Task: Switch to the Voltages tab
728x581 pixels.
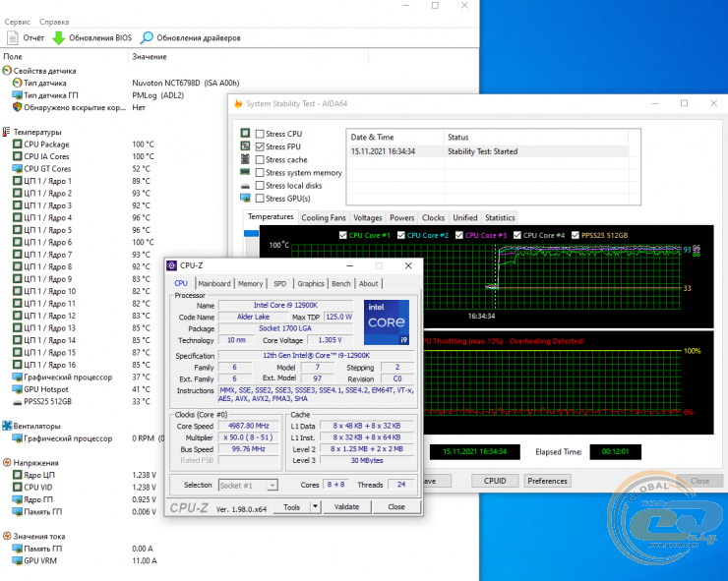Action: coord(368,217)
